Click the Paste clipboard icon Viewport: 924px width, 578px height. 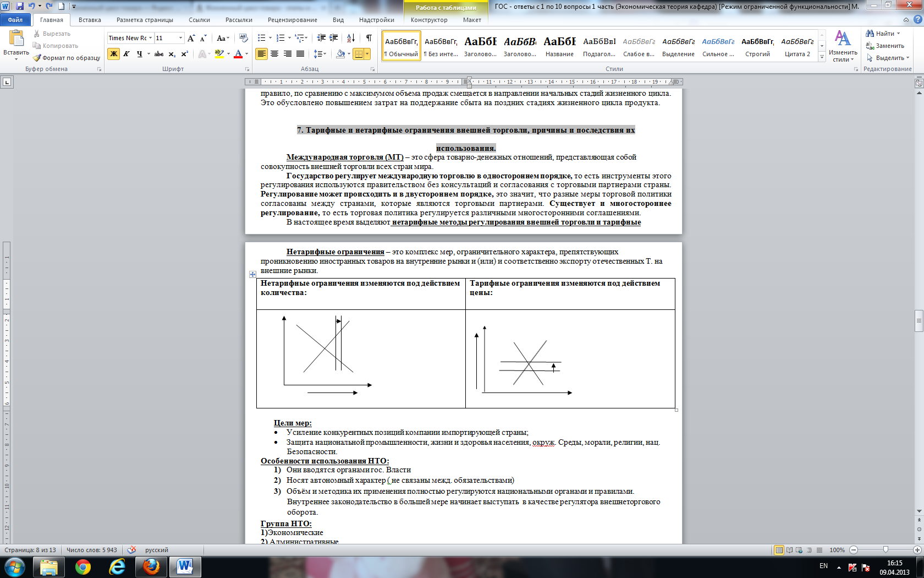point(16,39)
